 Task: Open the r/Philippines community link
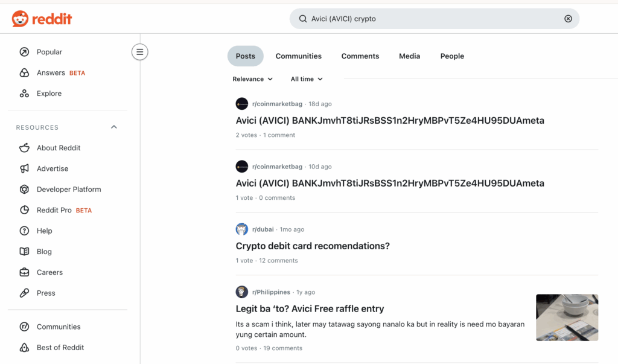(x=271, y=292)
